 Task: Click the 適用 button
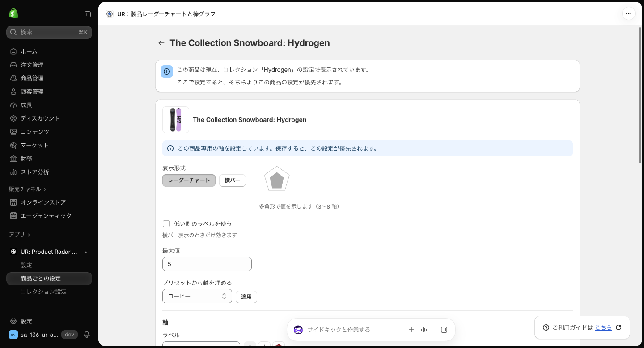click(246, 297)
